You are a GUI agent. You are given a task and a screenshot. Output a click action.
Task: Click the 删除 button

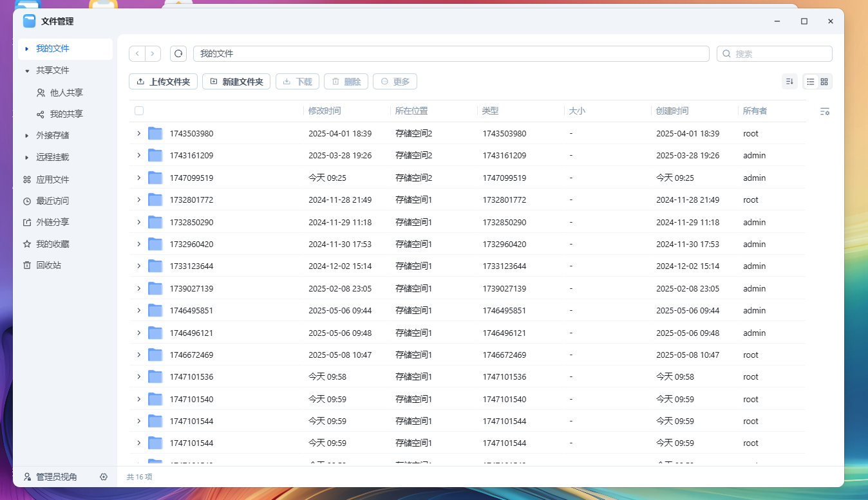[x=346, y=82]
